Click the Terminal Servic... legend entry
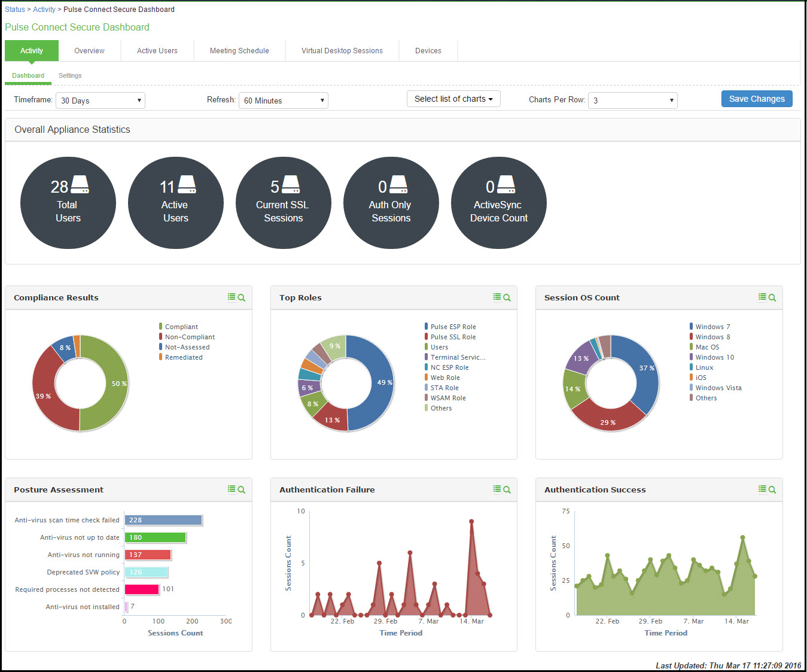807x672 pixels. (x=455, y=357)
